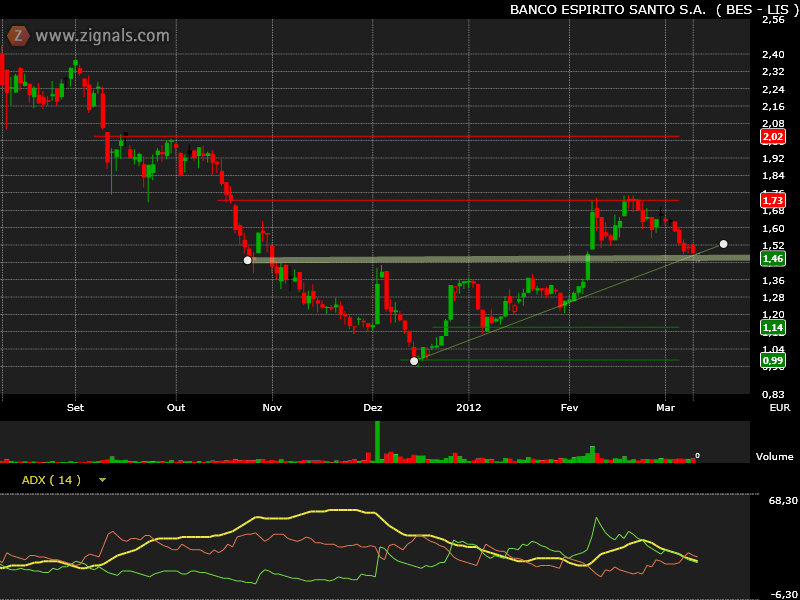Screen dimensions: 800x600
Task: Click the '2012' year axis label
Action: tap(468, 408)
